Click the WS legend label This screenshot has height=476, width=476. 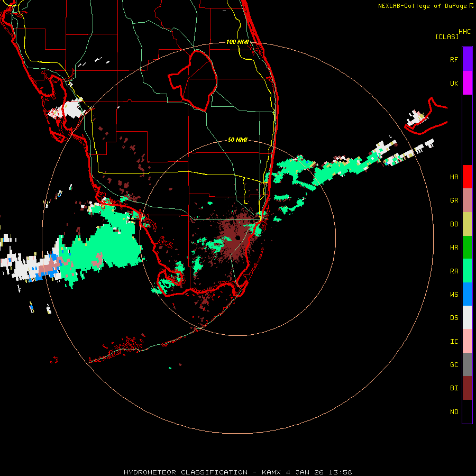[454, 295]
